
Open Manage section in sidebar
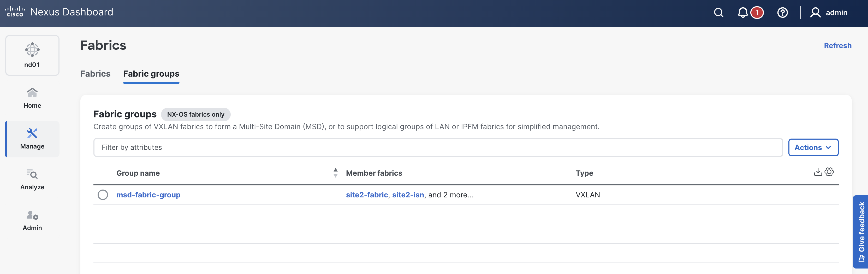click(x=32, y=139)
